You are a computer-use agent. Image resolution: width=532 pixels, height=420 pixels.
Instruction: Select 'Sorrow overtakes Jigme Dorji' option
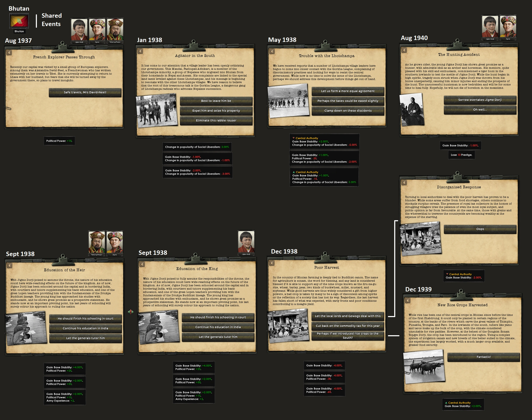(x=480, y=100)
